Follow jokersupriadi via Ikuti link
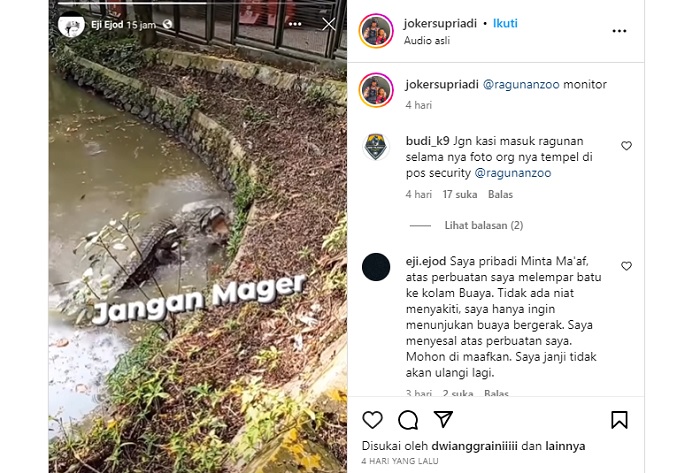The image size is (700, 473). [x=505, y=23]
